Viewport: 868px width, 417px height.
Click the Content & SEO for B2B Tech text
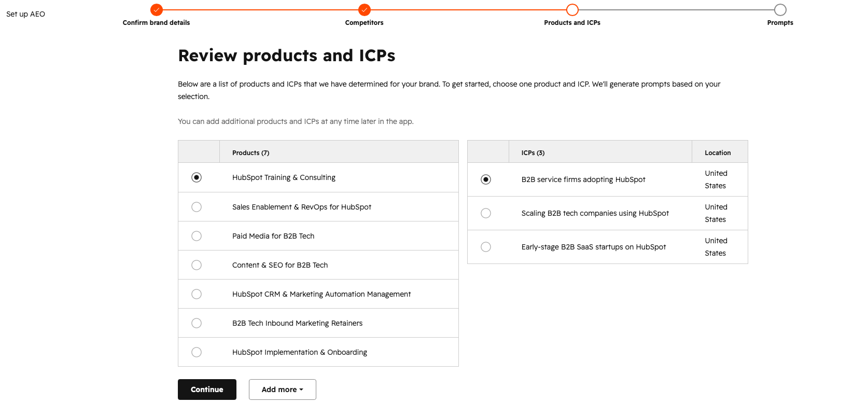tap(280, 265)
